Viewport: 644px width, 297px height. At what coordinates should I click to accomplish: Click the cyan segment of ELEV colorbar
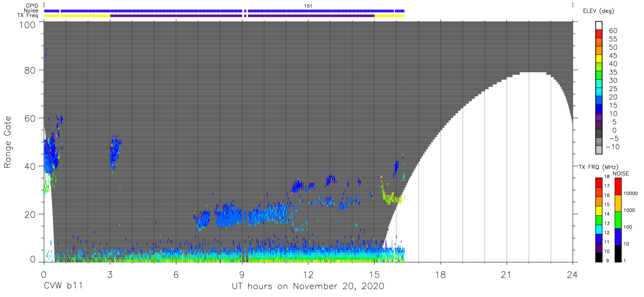[x=599, y=92]
